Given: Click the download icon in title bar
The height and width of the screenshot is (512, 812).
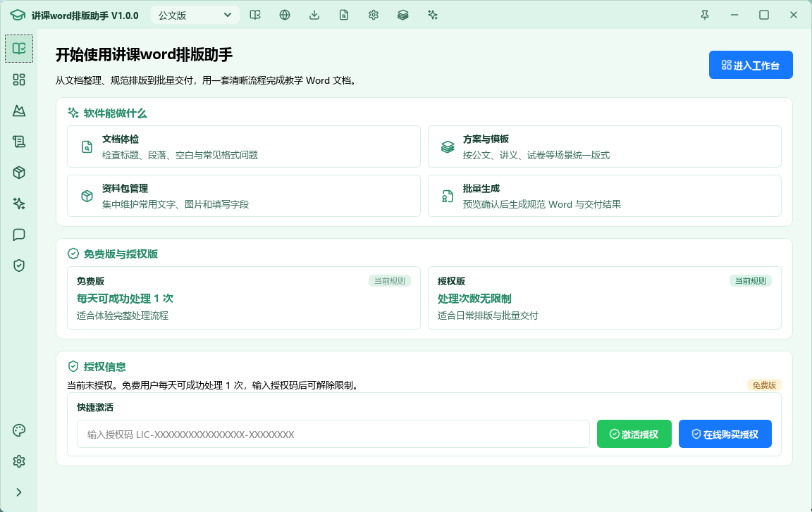Looking at the screenshot, I should pos(314,15).
